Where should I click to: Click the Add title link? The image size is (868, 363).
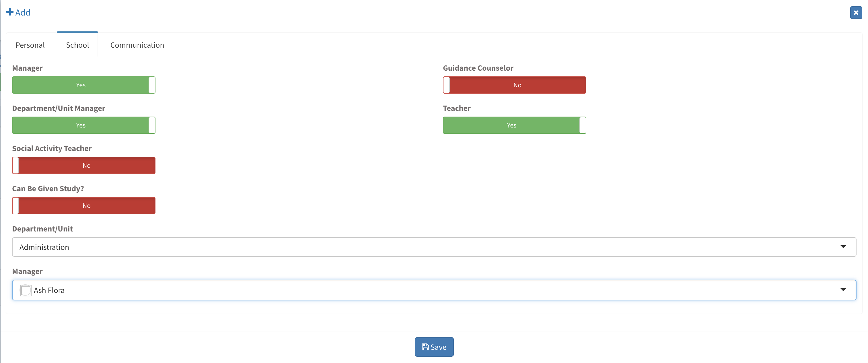point(23,12)
